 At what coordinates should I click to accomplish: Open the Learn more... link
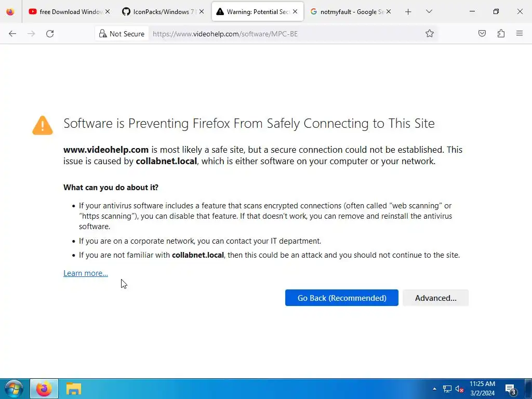(x=86, y=273)
